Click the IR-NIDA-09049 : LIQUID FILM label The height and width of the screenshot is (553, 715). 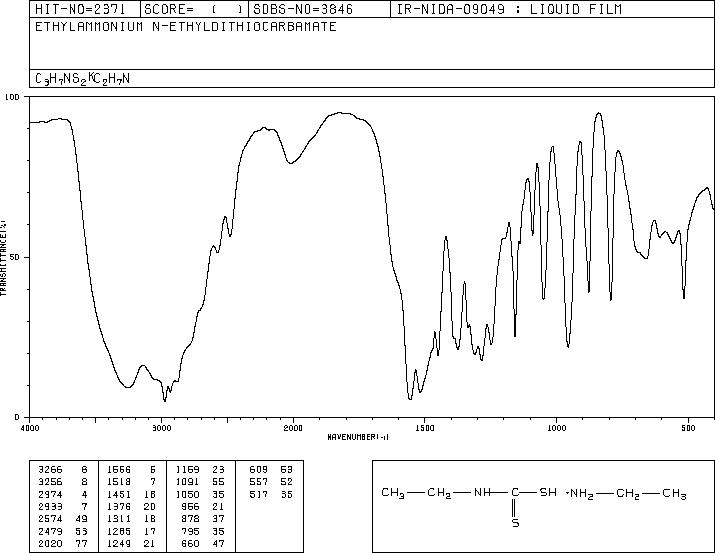pos(509,9)
